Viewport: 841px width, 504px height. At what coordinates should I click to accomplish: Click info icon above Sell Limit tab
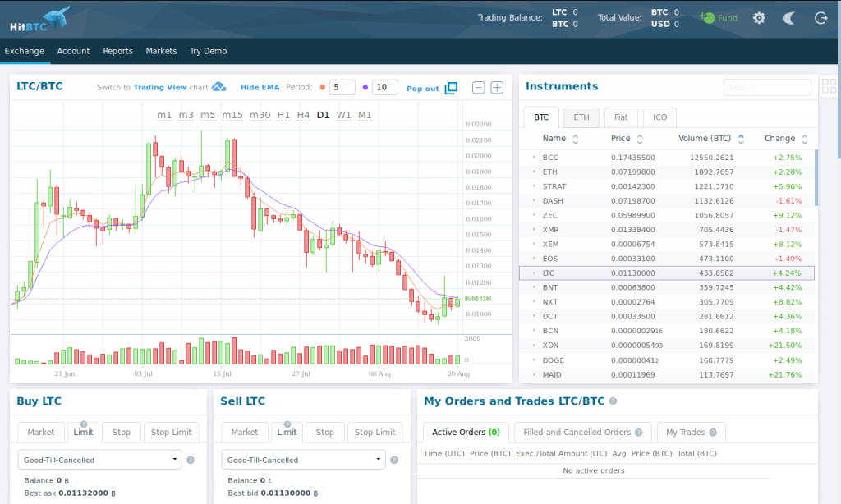pos(287,424)
